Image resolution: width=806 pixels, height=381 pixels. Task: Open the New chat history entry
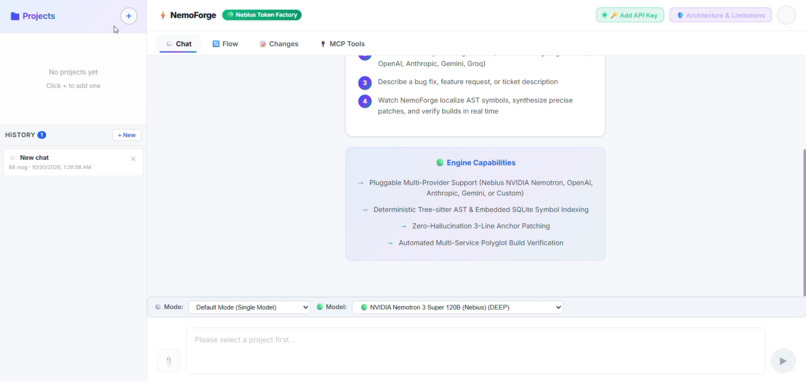(73, 162)
